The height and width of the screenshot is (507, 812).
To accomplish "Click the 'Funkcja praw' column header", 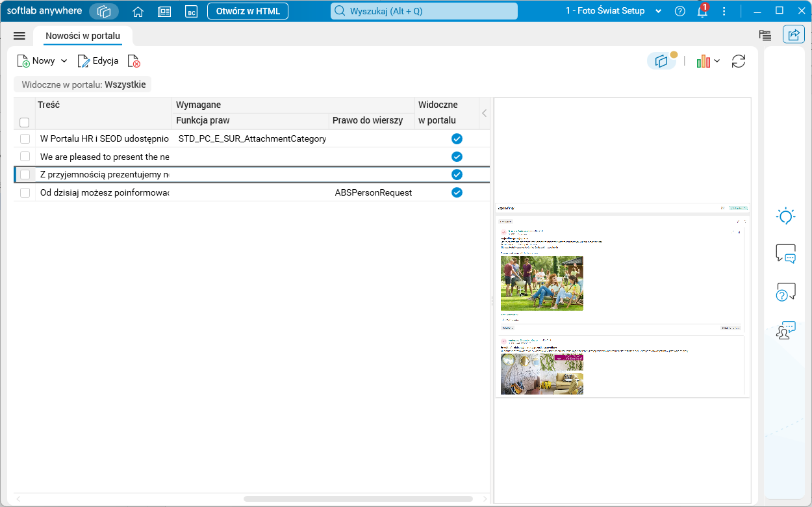I will click(251, 121).
